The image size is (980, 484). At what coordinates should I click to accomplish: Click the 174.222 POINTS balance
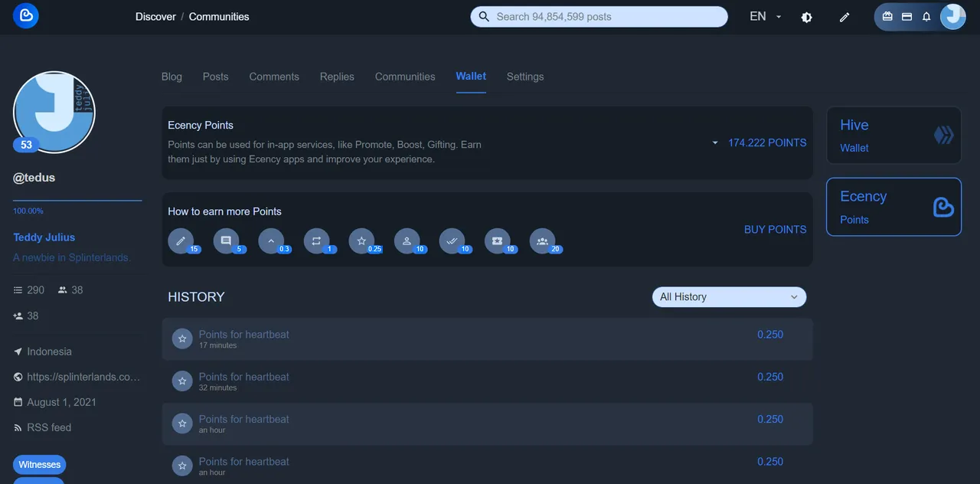(x=767, y=142)
